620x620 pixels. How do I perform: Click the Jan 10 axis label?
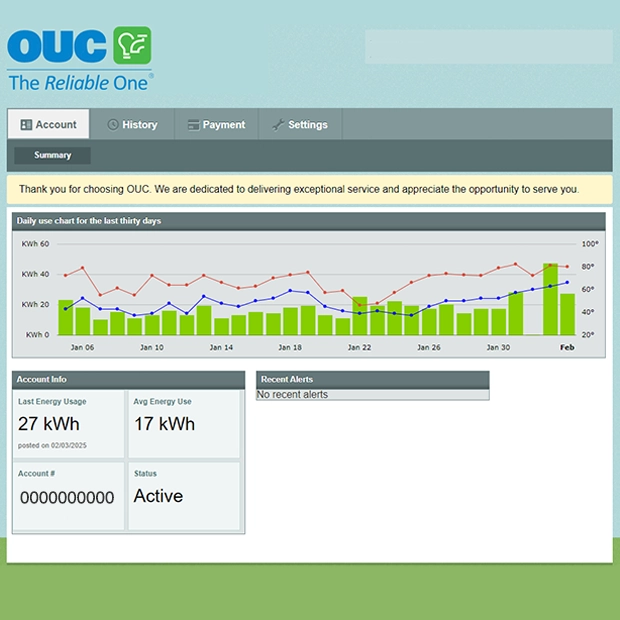(x=151, y=347)
